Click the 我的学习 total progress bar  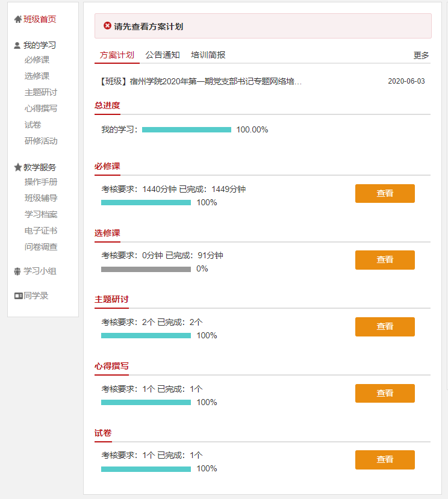pos(187,129)
